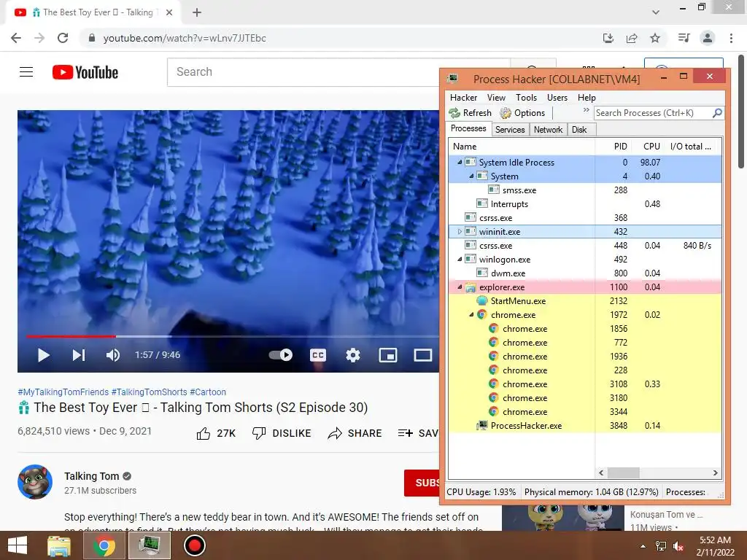Screen dimensions: 747x560
Task: Mute the video with the speaker icon
Action: click(113, 355)
